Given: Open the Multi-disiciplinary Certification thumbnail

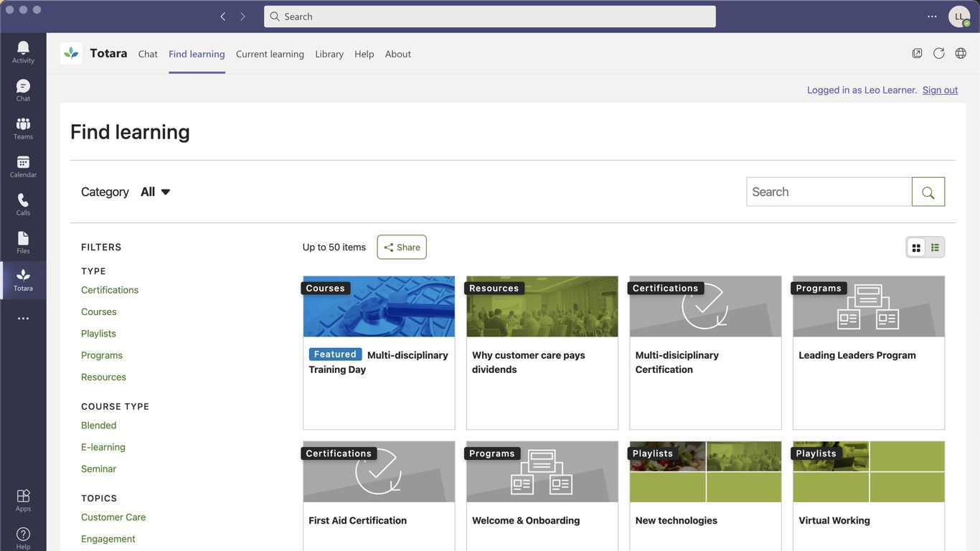Looking at the screenshot, I should [705, 306].
